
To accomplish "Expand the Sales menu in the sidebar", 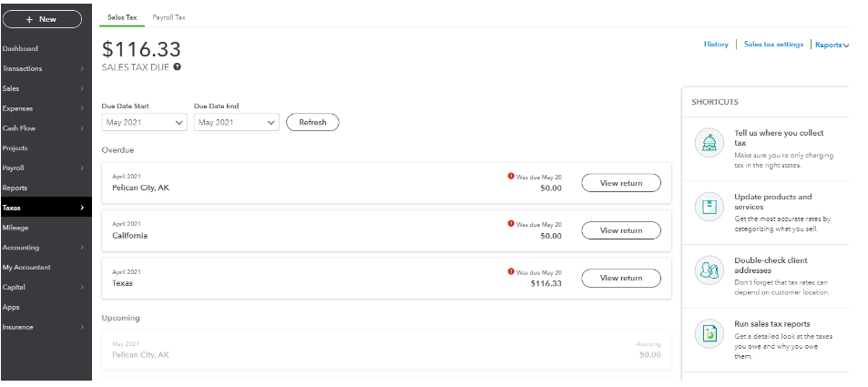I will [82, 88].
